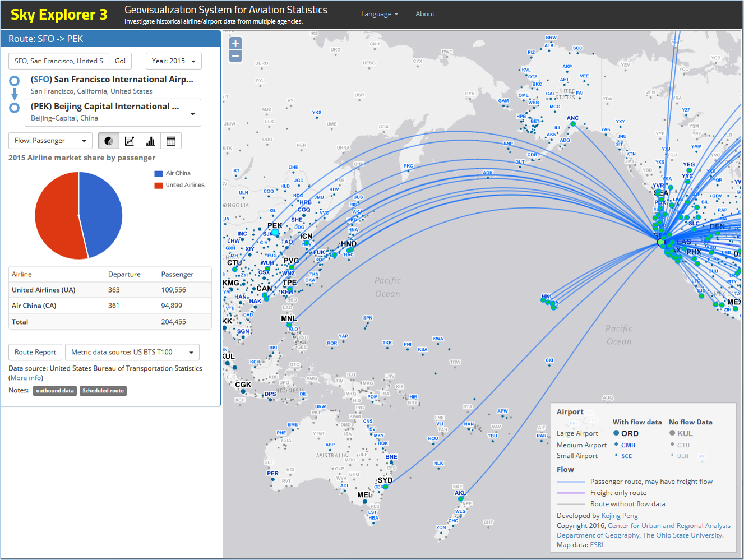Select HND airport on the map
The image size is (744, 560).
coord(350,250)
